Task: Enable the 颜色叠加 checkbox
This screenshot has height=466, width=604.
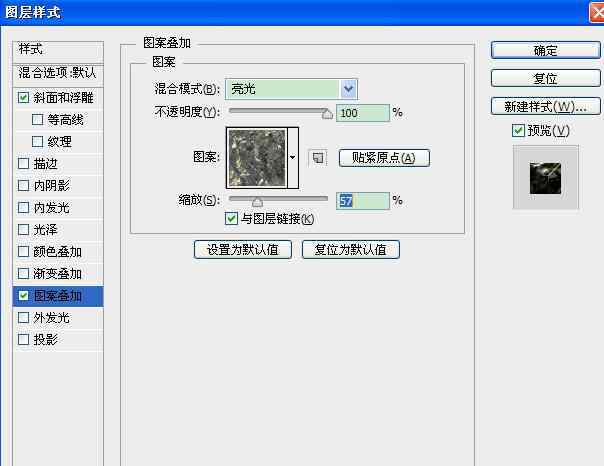Action: [23, 251]
